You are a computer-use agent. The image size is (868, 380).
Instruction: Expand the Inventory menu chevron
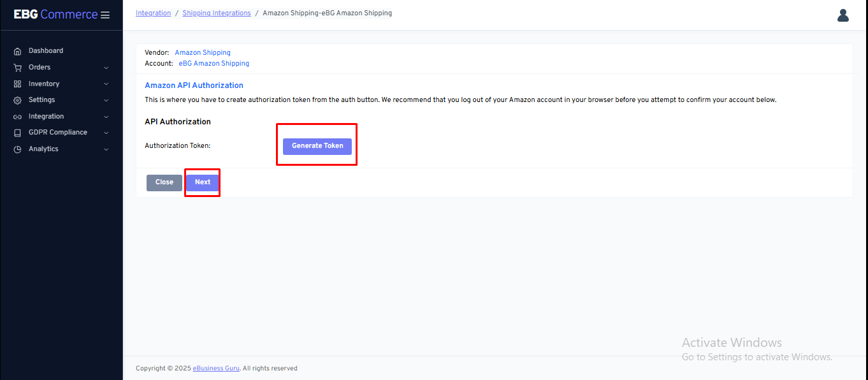pyautogui.click(x=106, y=84)
